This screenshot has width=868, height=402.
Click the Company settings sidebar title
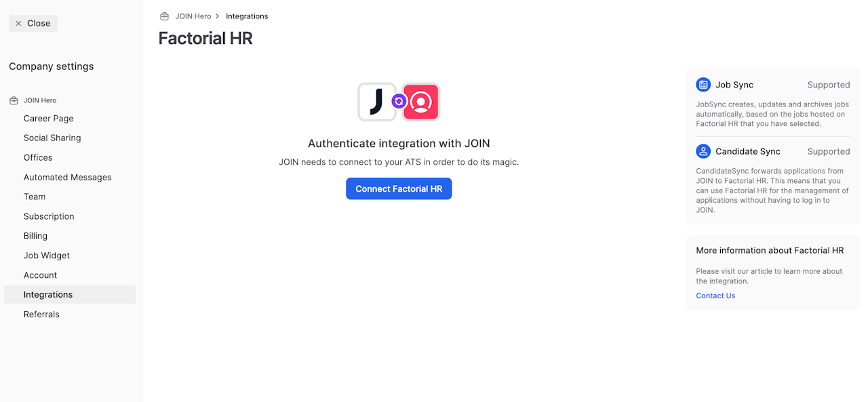click(52, 66)
